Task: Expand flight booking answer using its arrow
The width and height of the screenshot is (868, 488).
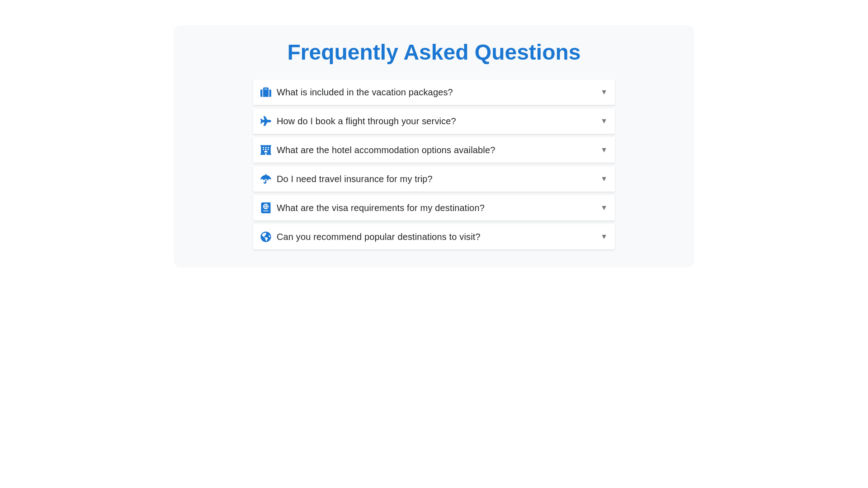Action: coord(604,121)
